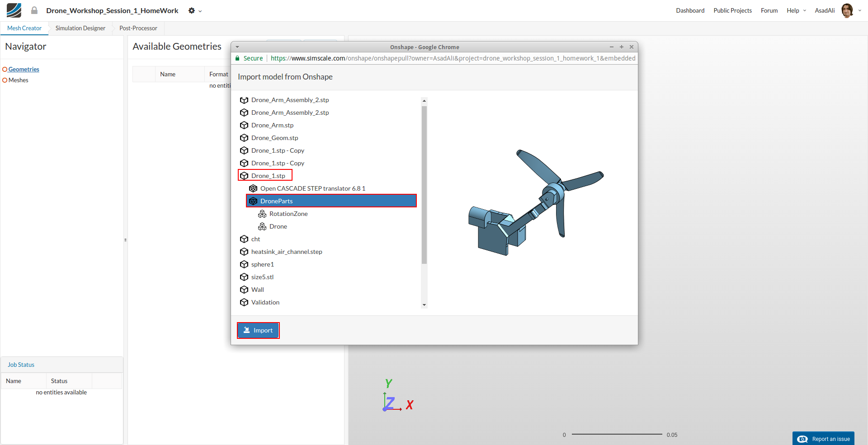Select the first Drone_Arm_Assembly_2.stp document
The width and height of the screenshot is (868, 445).
tap(290, 100)
